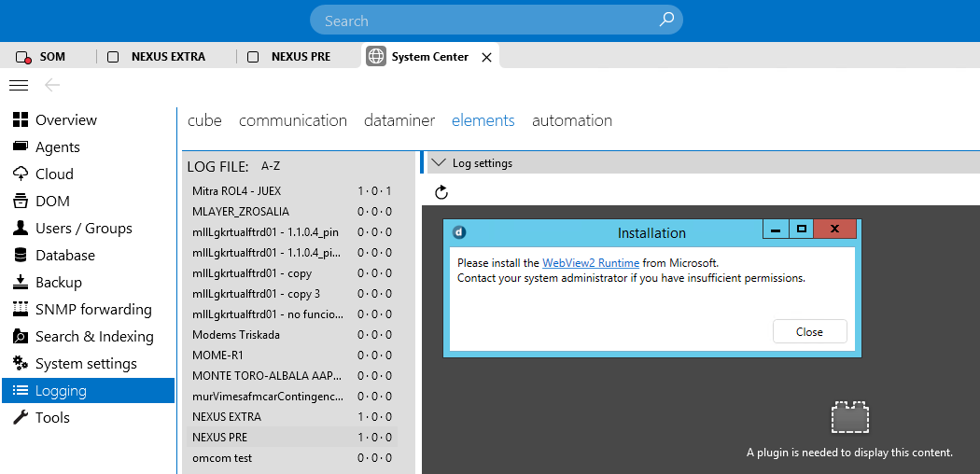Select the automation tab
Image resolution: width=980 pixels, height=474 pixels.
tap(571, 120)
